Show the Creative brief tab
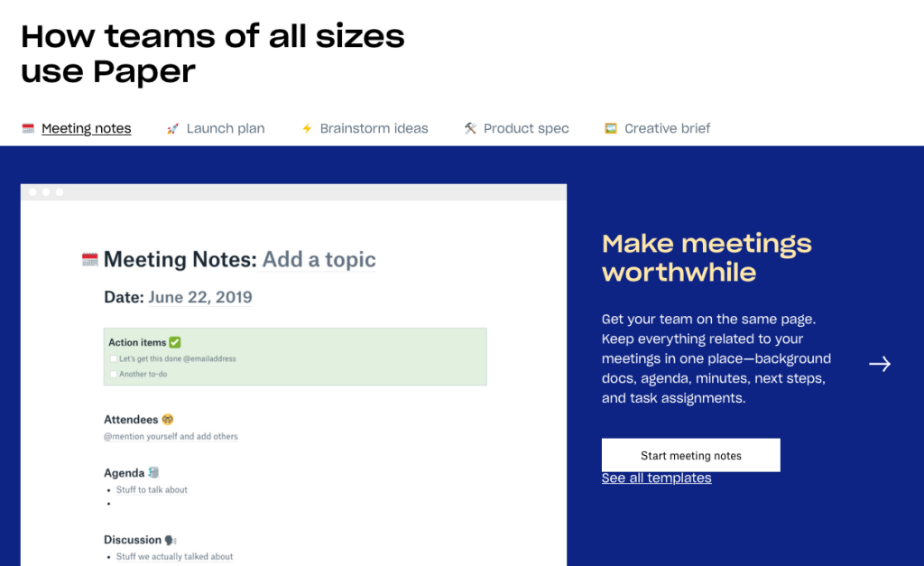924x566 pixels. click(667, 129)
